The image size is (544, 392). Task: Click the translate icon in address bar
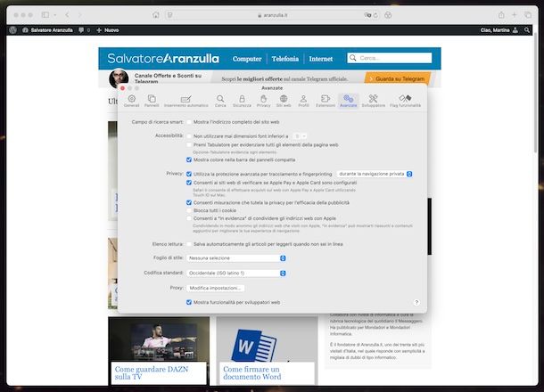(367, 15)
